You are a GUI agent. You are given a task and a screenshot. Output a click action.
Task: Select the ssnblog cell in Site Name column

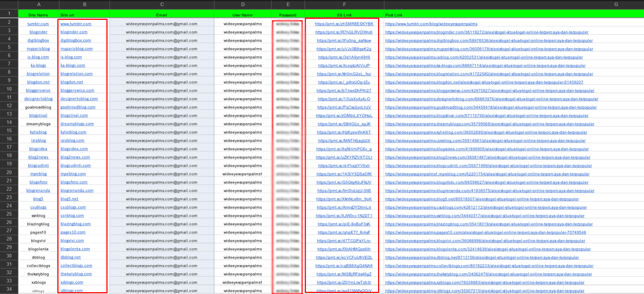point(38,216)
